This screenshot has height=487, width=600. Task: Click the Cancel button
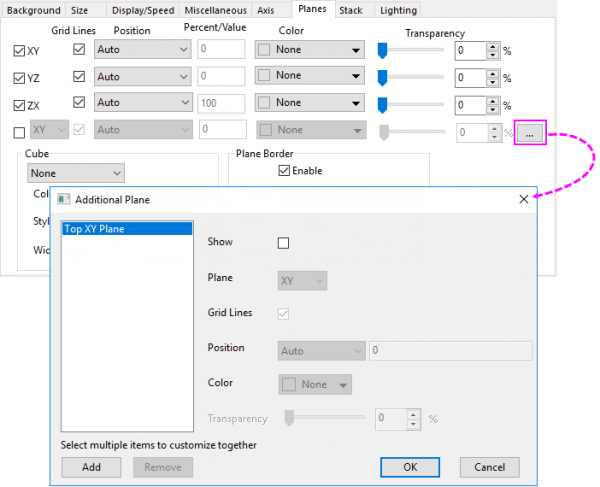(489, 467)
